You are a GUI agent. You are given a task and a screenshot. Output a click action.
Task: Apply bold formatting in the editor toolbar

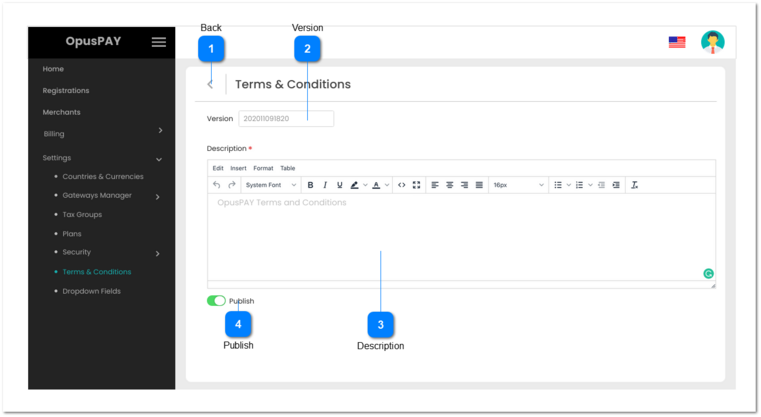[310, 185]
